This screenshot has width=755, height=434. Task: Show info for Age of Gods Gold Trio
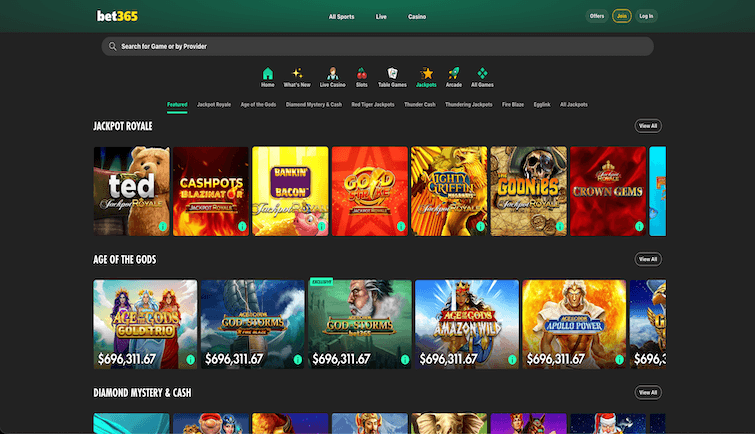pos(191,359)
